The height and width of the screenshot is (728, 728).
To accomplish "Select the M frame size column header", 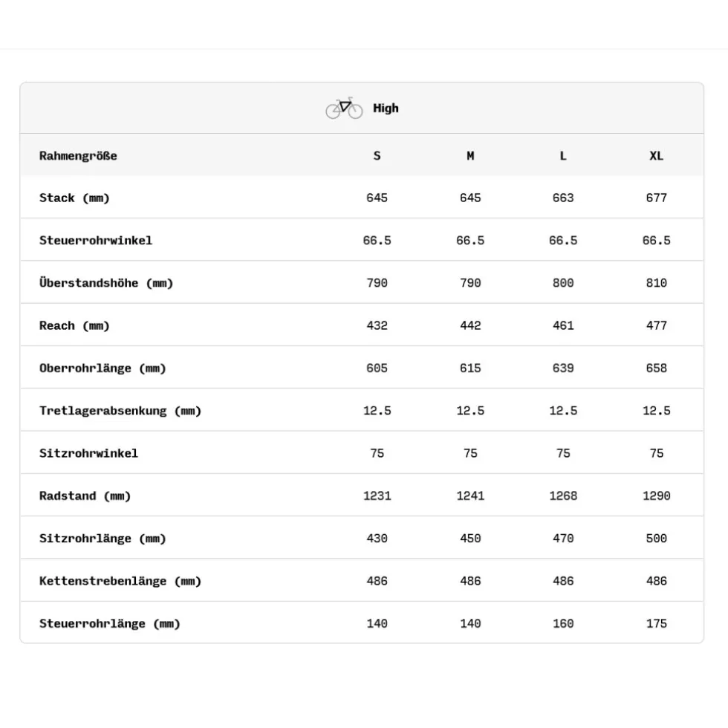I will (470, 156).
